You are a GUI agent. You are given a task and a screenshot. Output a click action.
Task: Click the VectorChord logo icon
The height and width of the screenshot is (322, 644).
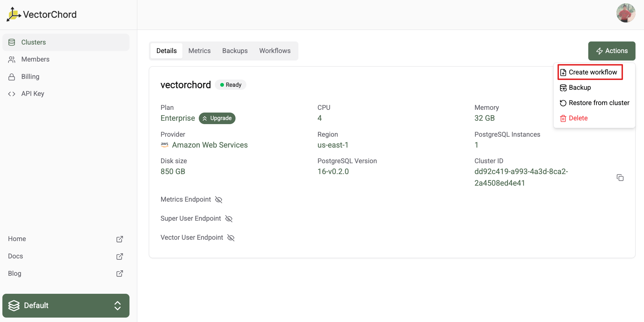[x=14, y=14]
